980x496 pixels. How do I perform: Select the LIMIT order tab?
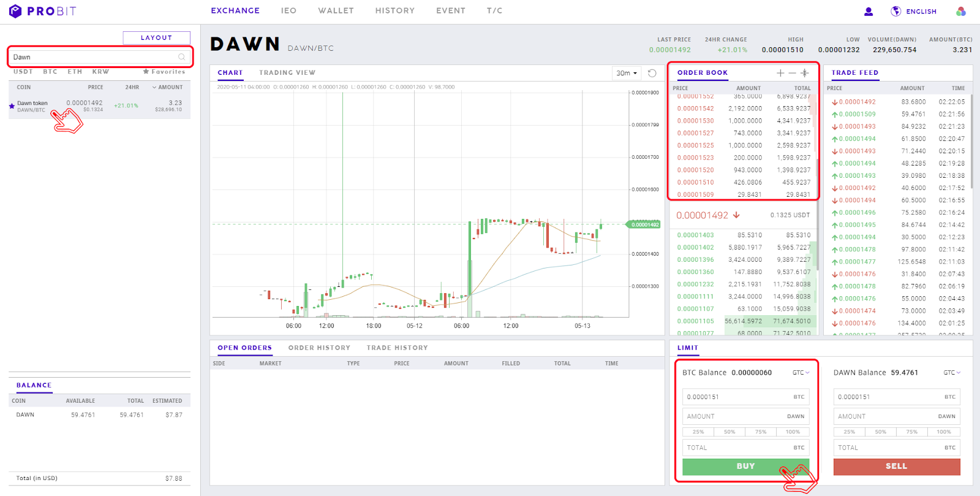click(688, 348)
